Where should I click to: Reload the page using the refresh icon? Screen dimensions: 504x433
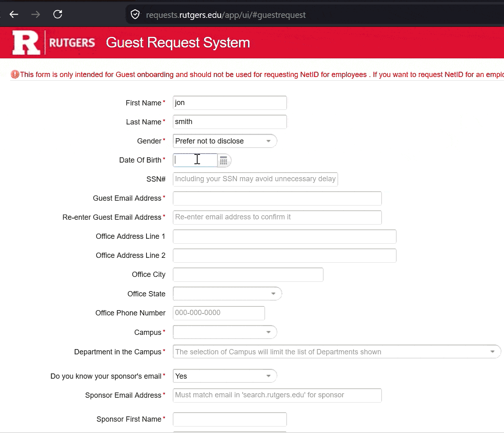(x=58, y=15)
